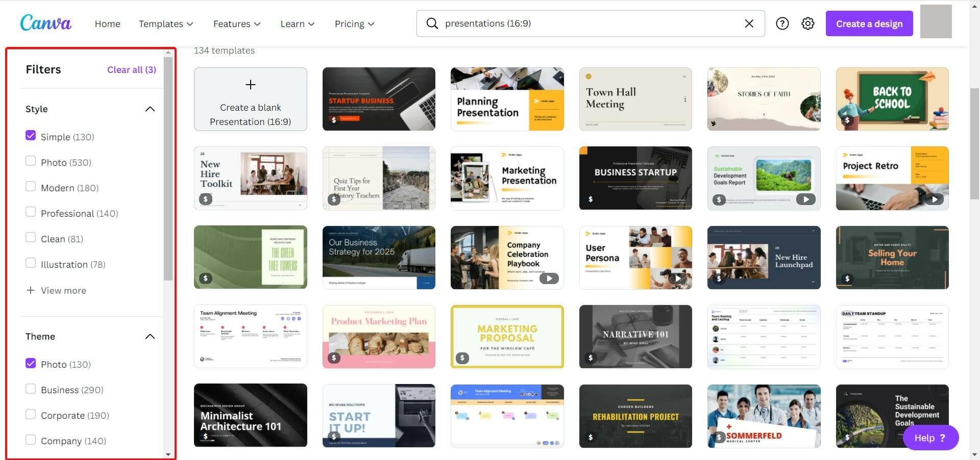Click the templates search input field
This screenshot has width=980, height=460.
coord(591,23)
